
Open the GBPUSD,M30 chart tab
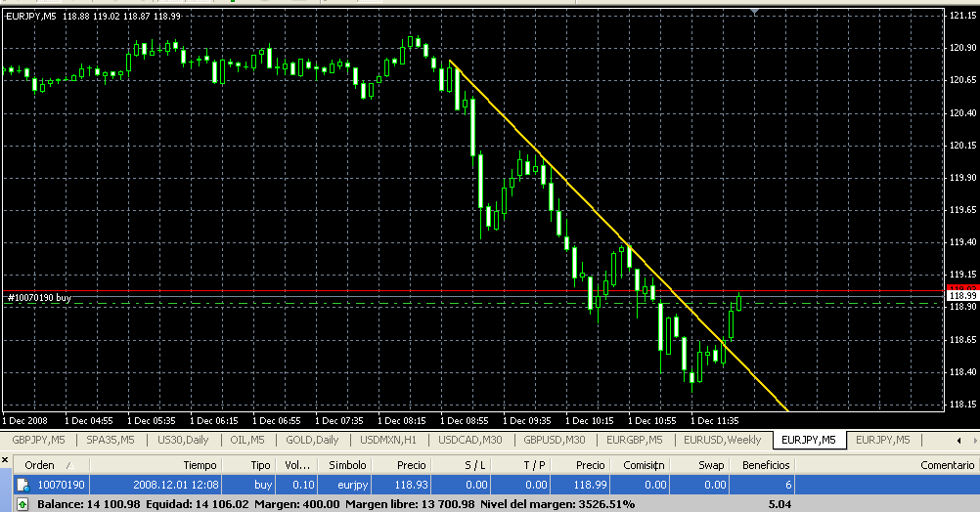(x=555, y=440)
